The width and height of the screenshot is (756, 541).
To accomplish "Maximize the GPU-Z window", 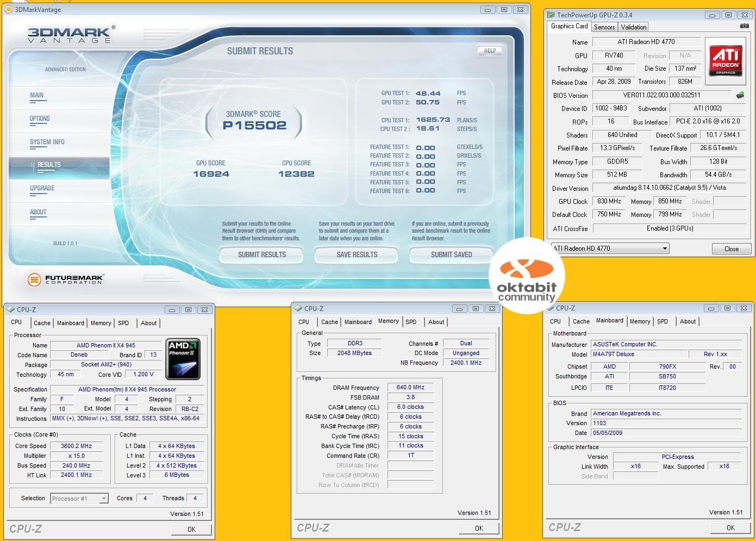I will tap(729, 15).
